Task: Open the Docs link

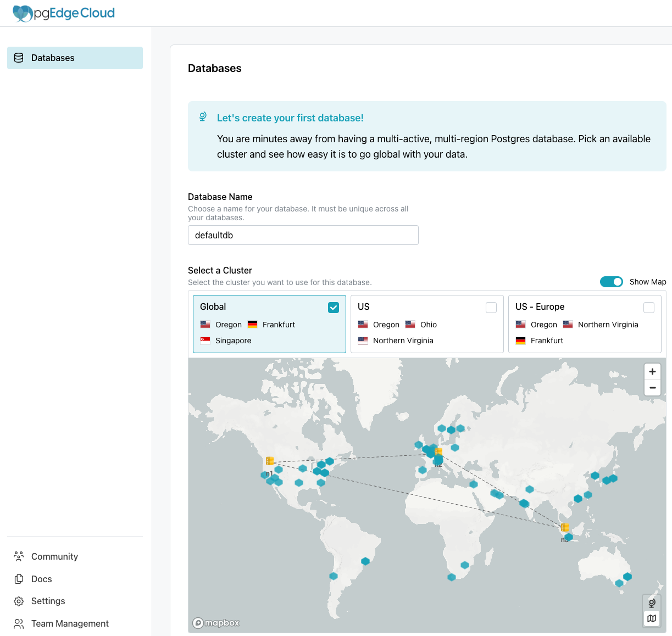Action: click(x=42, y=579)
